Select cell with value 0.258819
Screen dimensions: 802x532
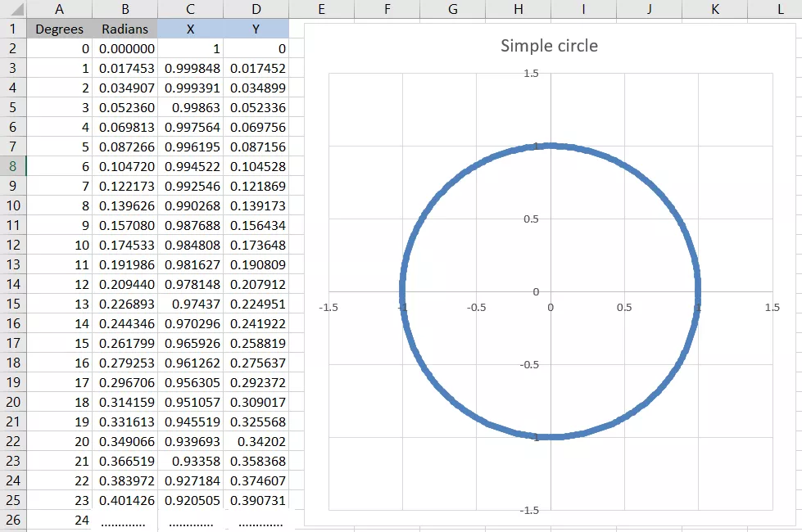tap(256, 343)
